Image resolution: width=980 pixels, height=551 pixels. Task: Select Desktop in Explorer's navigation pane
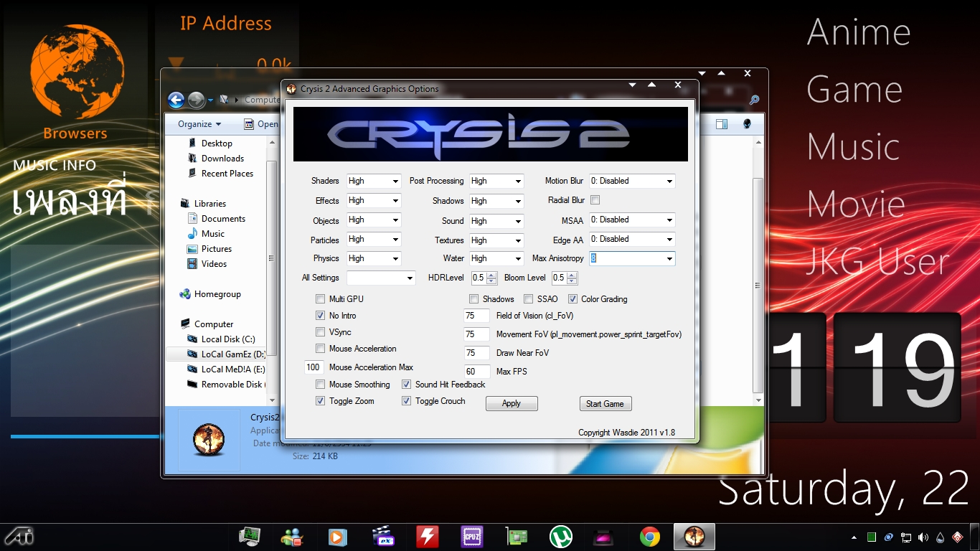pos(217,143)
